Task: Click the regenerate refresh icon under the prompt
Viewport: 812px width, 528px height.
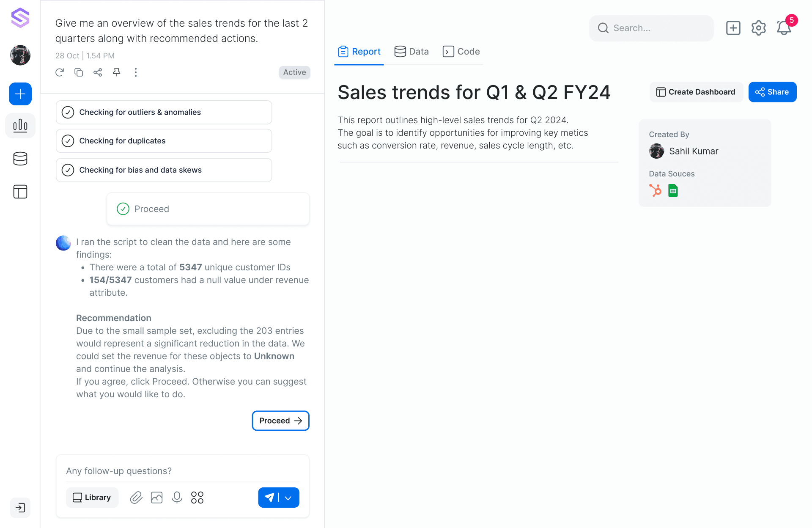Action: [x=60, y=72]
